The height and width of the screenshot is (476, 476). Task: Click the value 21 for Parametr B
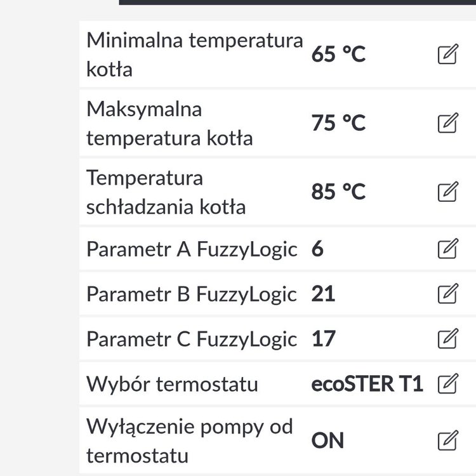click(x=323, y=294)
